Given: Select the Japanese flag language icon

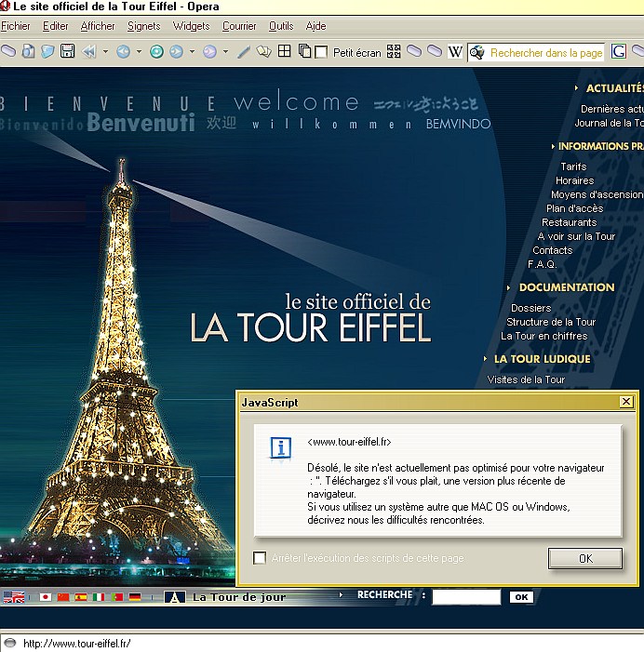Looking at the screenshot, I should [46, 597].
